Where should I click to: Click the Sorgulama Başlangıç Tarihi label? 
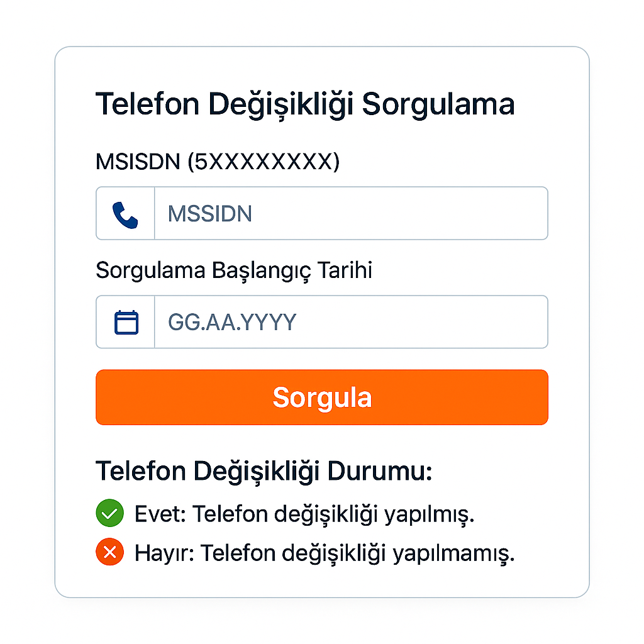pos(234,271)
